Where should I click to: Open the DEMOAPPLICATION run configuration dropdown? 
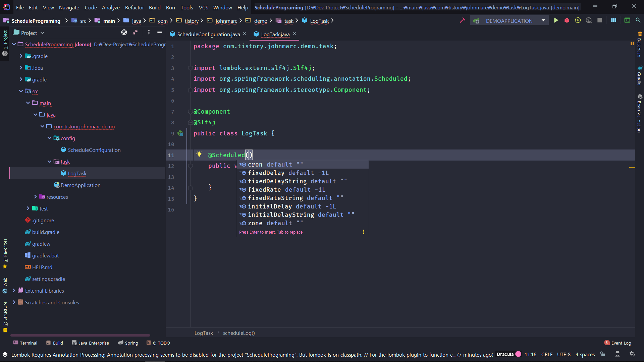pyautogui.click(x=543, y=20)
